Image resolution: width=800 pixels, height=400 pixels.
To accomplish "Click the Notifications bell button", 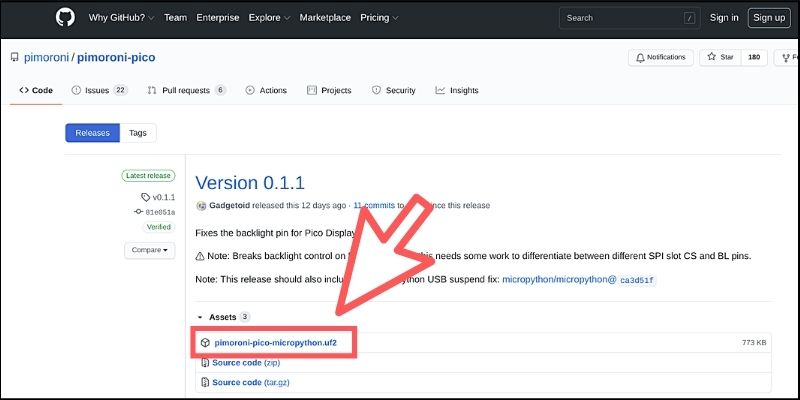I will pos(660,58).
